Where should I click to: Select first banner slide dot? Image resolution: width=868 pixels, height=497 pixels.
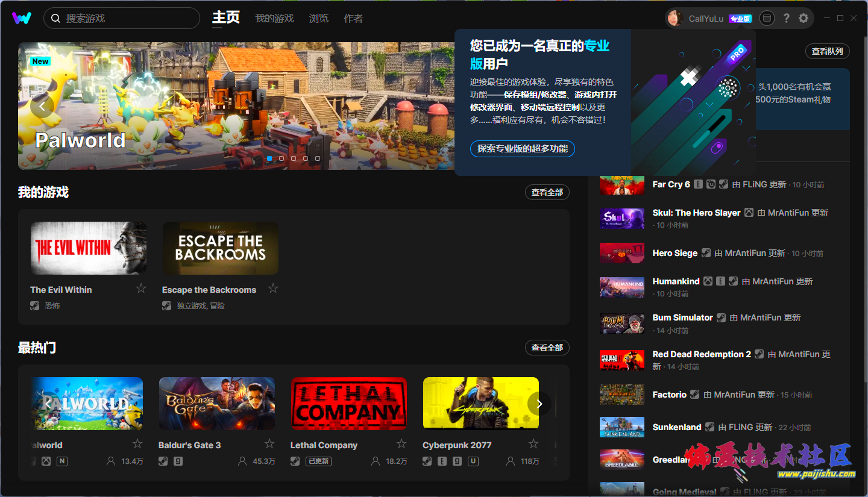(x=269, y=158)
